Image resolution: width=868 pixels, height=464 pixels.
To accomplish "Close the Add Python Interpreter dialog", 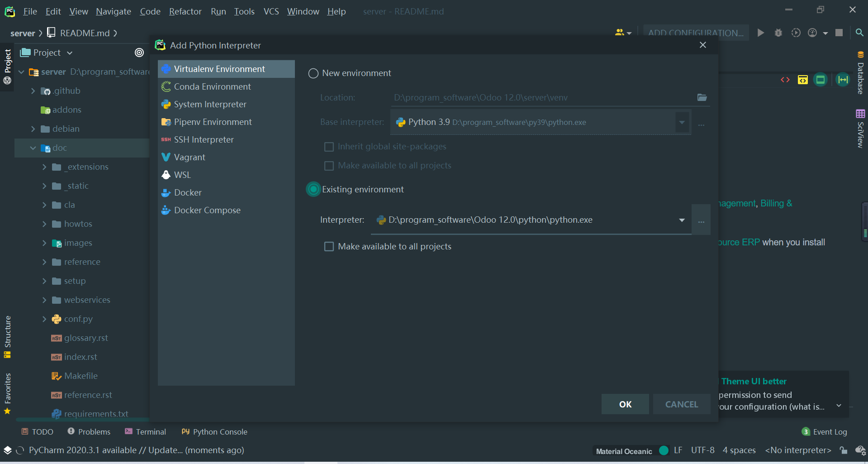I will (703, 45).
